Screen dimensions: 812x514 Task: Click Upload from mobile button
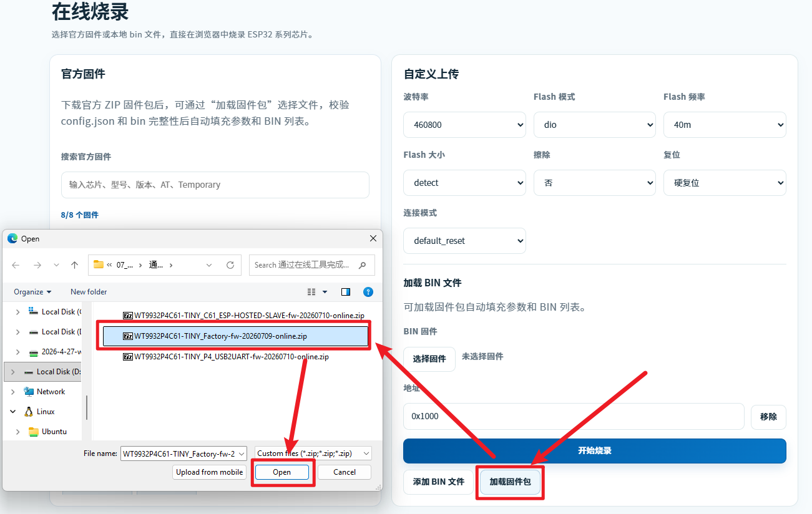tap(210, 472)
